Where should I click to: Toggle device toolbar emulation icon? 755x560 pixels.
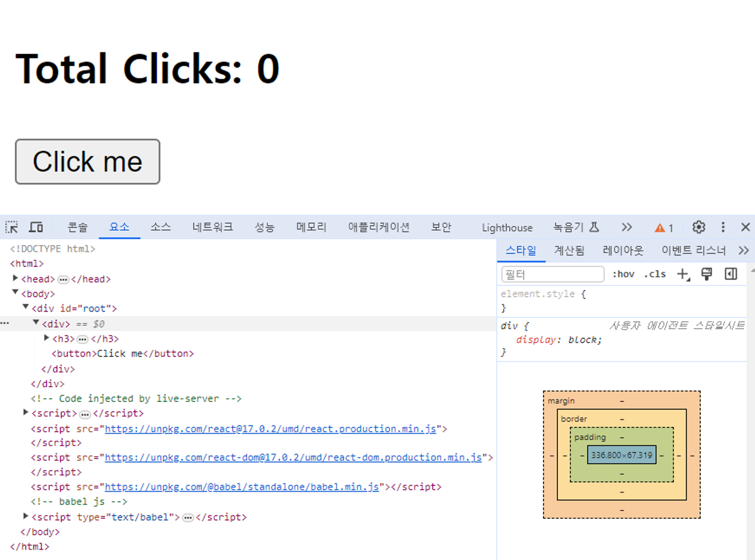pyautogui.click(x=36, y=227)
